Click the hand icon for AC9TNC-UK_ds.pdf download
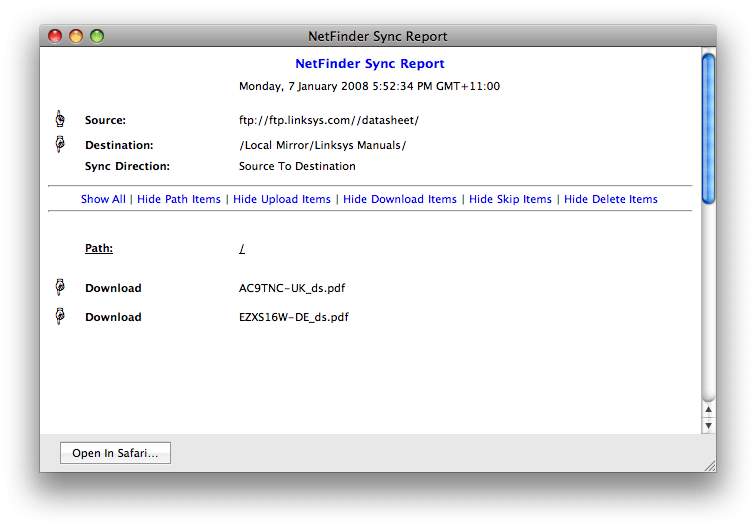The image size is (756, 527). click(60, 288)
